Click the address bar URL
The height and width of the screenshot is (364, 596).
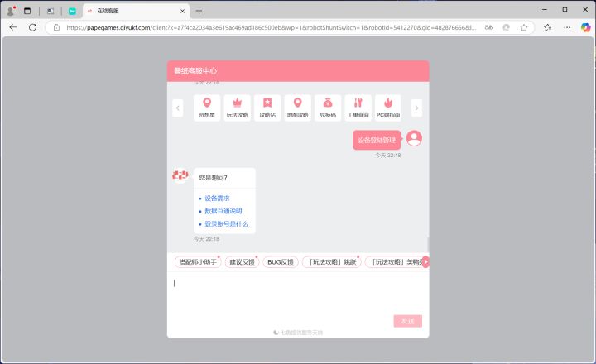271,27
